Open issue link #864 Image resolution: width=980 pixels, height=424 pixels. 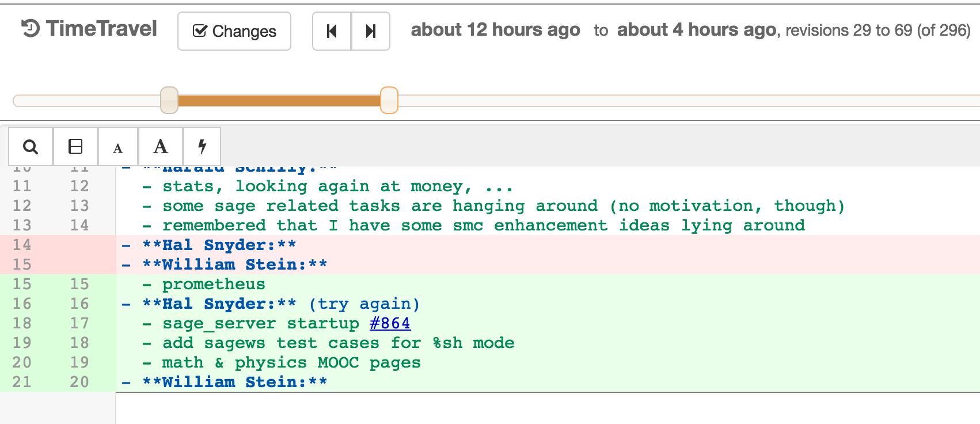(390, 323)
